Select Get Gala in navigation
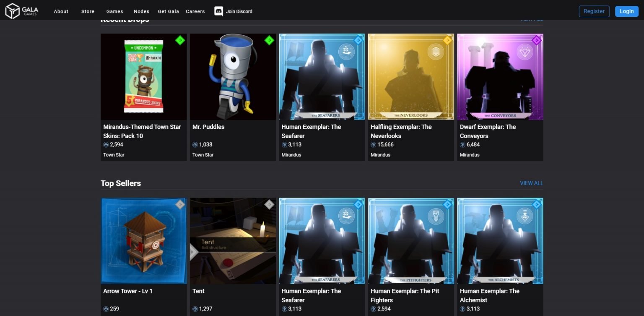This screenshot has width=644, height=316. pyautogui.click(x=169, y=11)
